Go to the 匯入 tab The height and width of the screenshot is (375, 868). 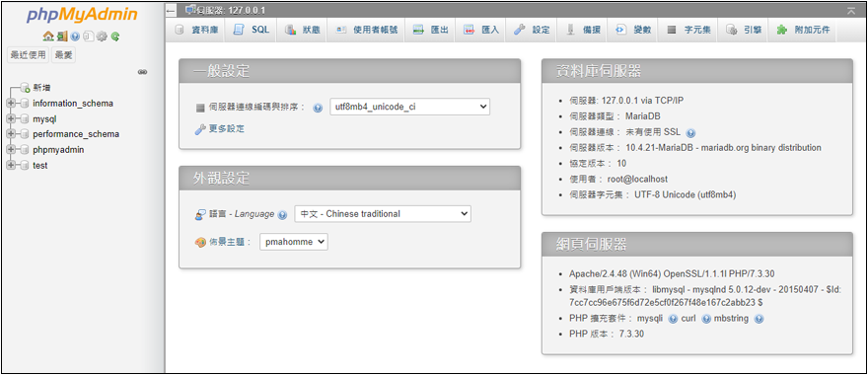click(x=481, y=31)
